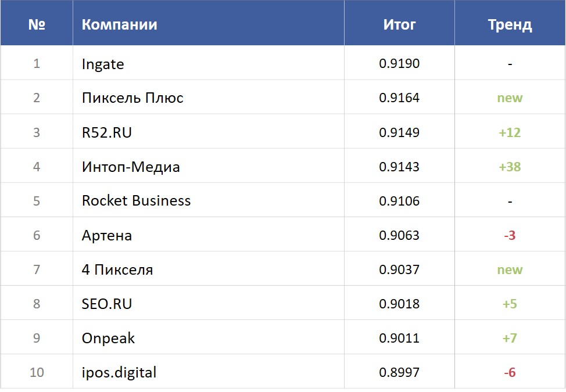Click the Итог column header
The image size is (566, 392).
399,24
